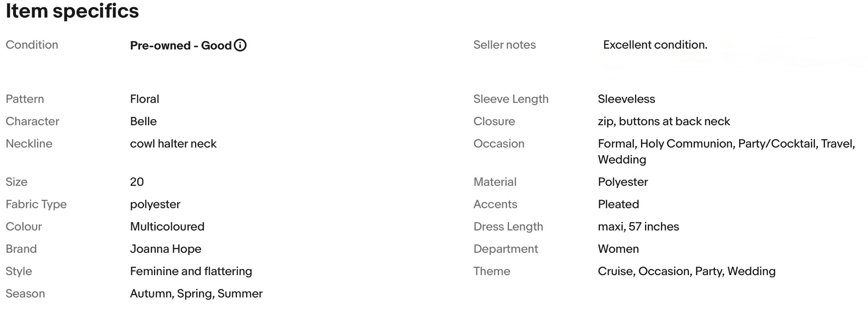Select the Floral pattern value
This screenshot has height=309, width=868.
145,99
